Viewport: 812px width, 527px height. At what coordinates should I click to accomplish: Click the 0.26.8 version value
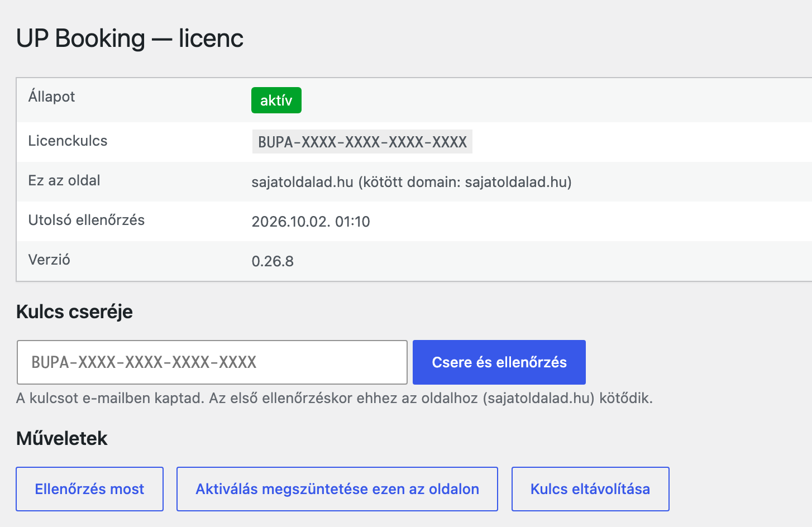(x=273, y=261)
